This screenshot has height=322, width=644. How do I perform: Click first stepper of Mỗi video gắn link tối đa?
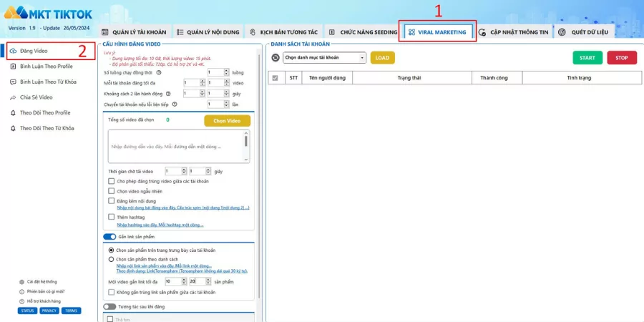point(184,281)
